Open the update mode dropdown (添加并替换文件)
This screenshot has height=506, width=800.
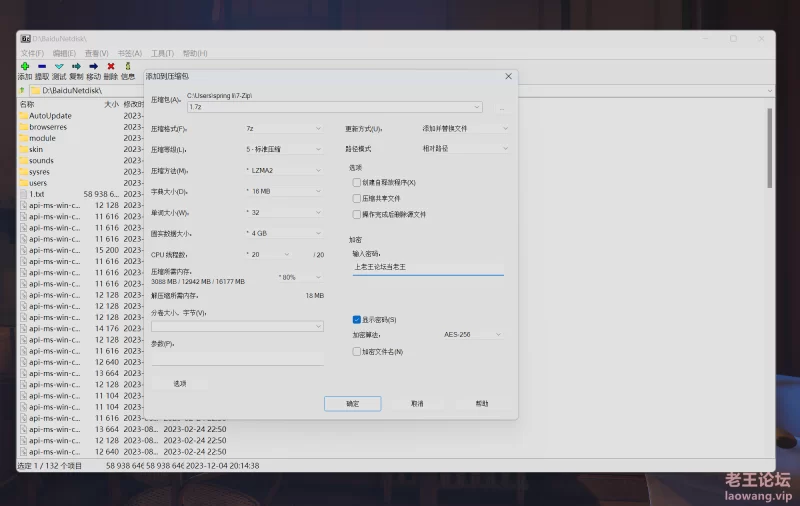465,129
